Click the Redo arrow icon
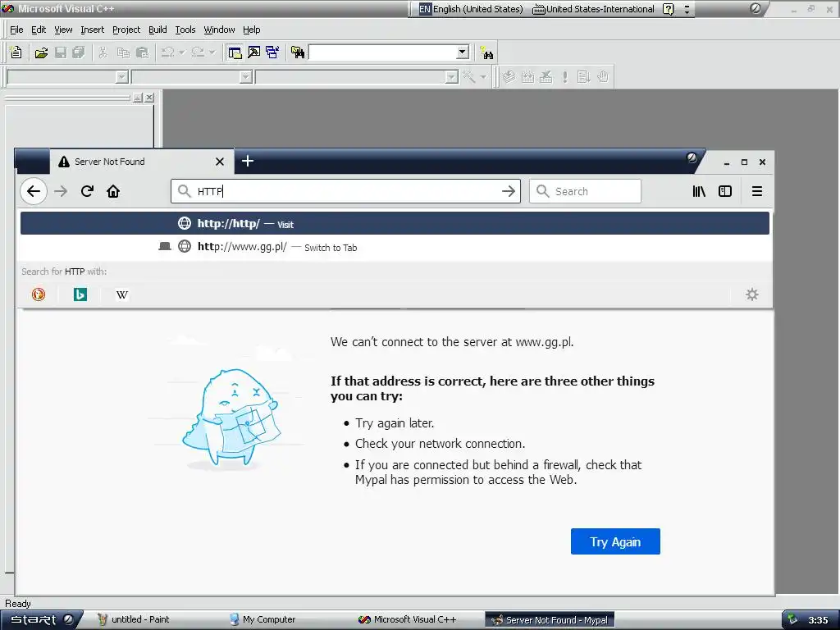 [x=198, y=52]
